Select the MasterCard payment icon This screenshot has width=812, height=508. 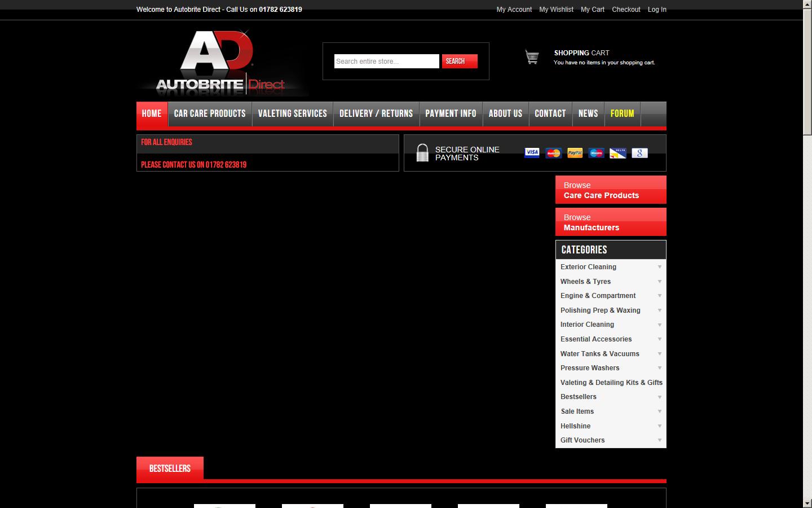553,152
